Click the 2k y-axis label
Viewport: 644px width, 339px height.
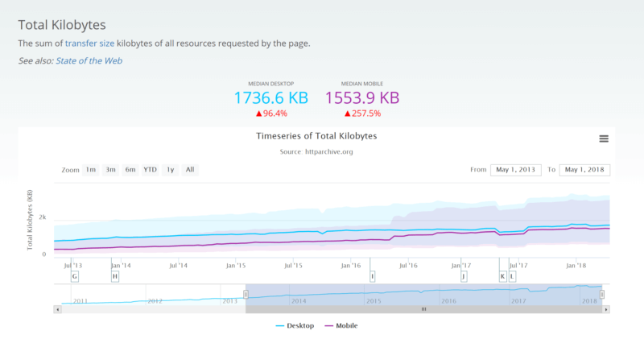click(x=43, y=217)
